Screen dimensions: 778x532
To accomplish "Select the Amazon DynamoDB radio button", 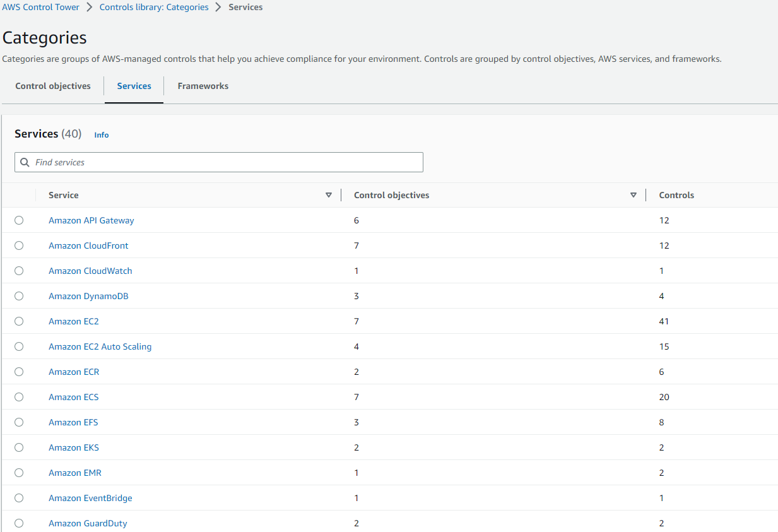I will click(19, 296).
